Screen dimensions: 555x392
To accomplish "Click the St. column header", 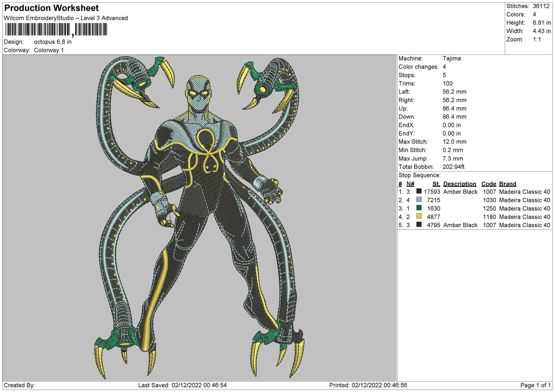I will tap(436, 184).
